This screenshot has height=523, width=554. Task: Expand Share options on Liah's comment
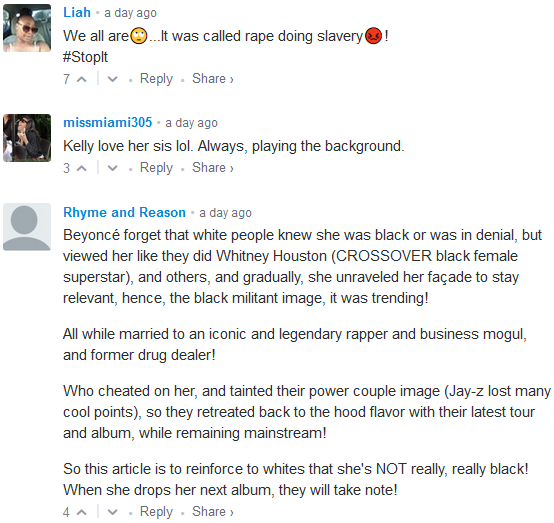(213, 78)
